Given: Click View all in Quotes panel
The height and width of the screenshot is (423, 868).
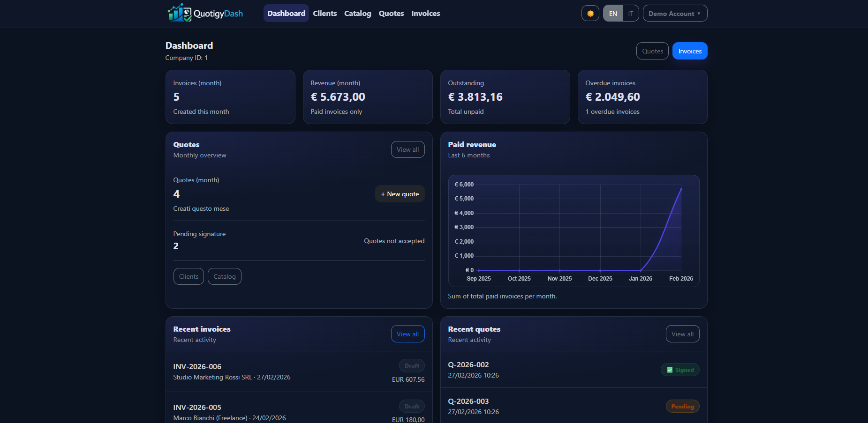Looking at the screenshot, I should pos(408,149).
